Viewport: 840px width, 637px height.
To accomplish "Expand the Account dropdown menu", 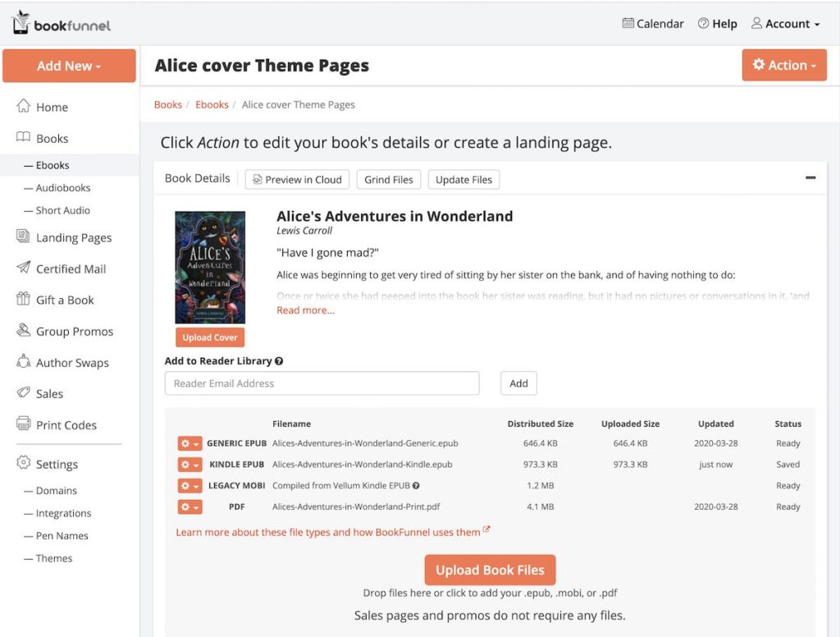I will click(785, 24).
